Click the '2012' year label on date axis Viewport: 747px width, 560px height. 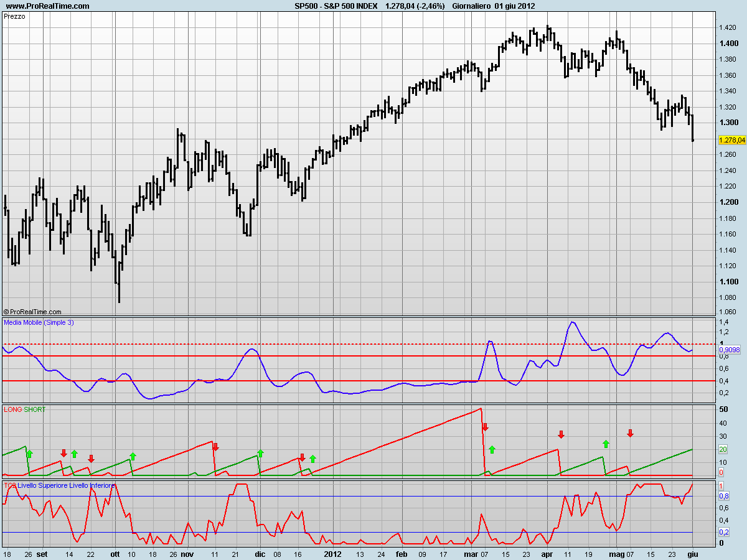point(332,553)
